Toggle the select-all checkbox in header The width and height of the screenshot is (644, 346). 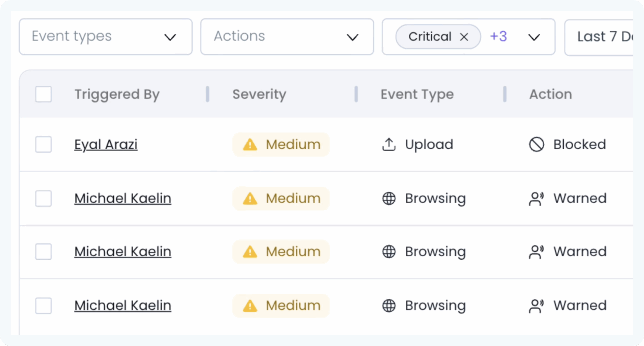[x=44, y=94]
